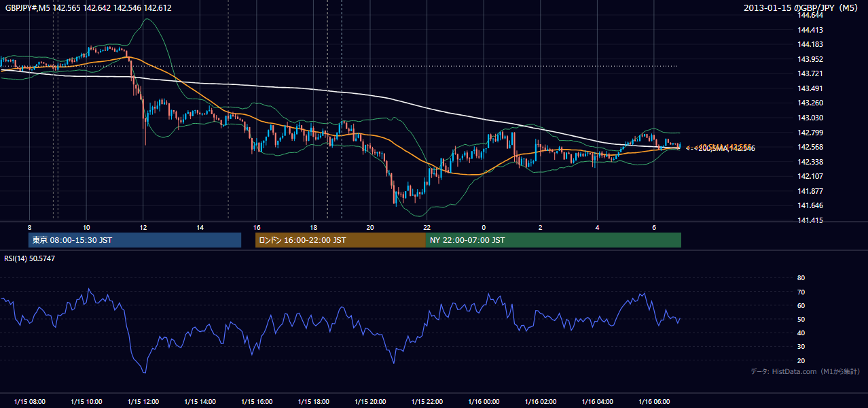Image resolution: width=868 pixels, height=408 pixels.
Task: Click hour label 10 under the price chart
Action: pyautogui.click(x=86, y=227)
